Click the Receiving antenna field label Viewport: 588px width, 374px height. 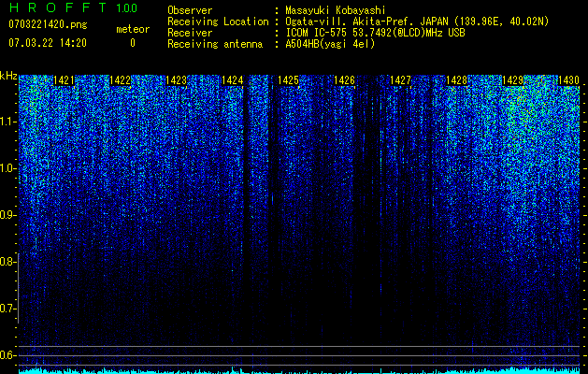[x=215, y=44]
